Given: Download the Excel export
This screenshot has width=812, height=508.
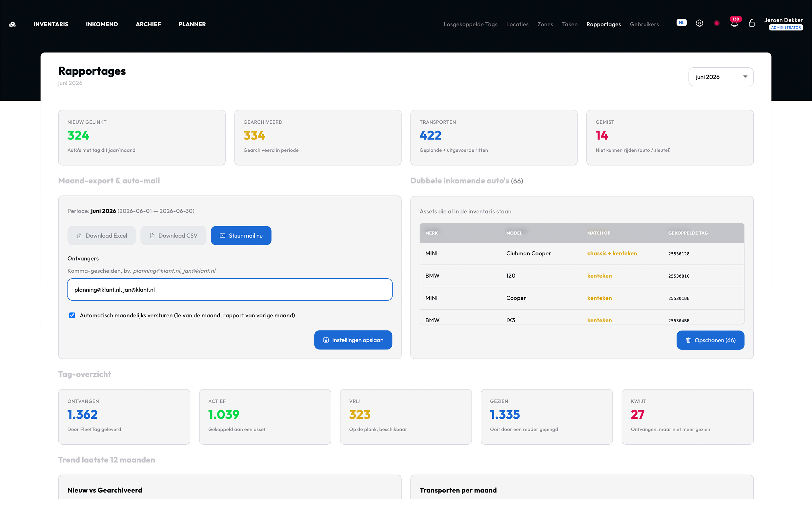Looking at the screenshot, I should click(x=102, y=236).
